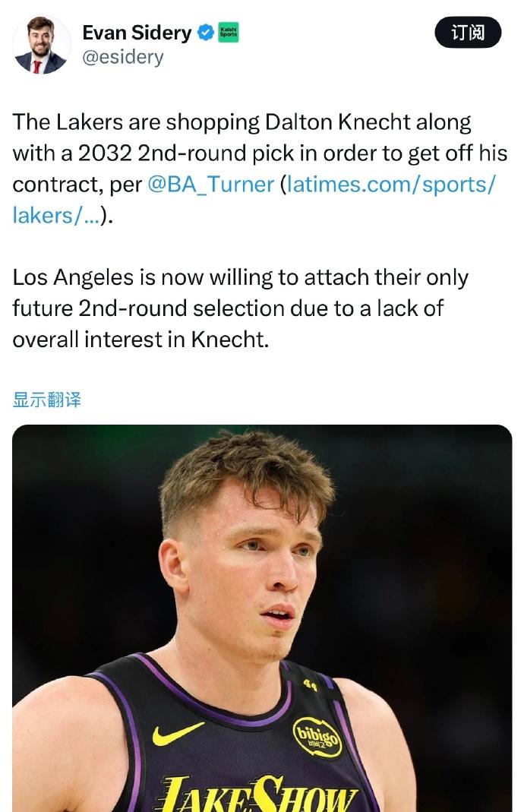
Task: Open the Evan Sidery display name
Action: pyautogui.click(x=137, y=33)
